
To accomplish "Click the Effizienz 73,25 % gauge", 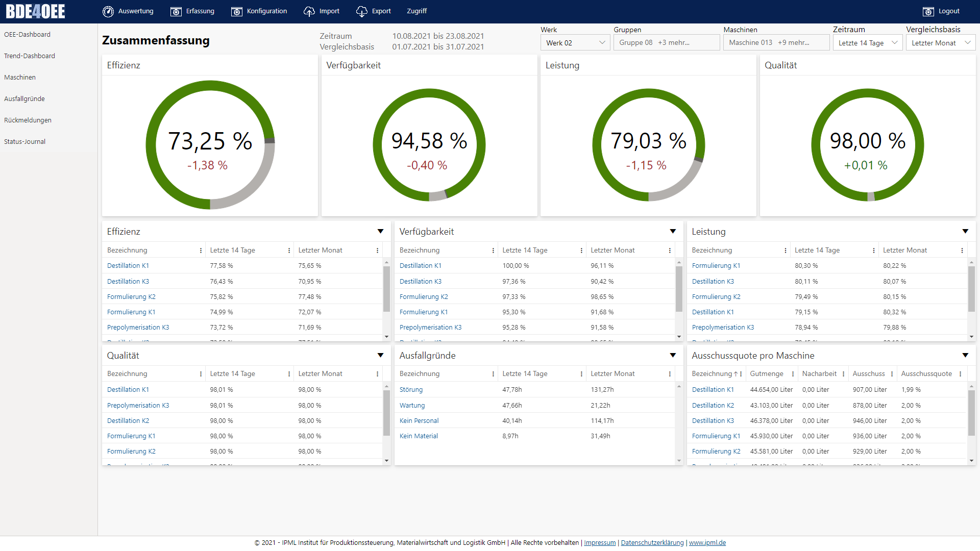I will pos(210,145).
